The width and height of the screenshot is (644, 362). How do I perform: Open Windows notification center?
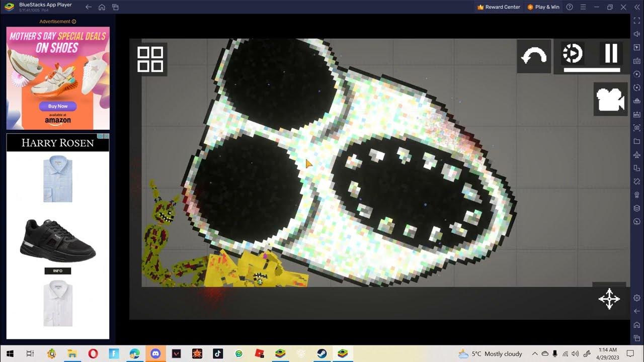click(630, 353)
